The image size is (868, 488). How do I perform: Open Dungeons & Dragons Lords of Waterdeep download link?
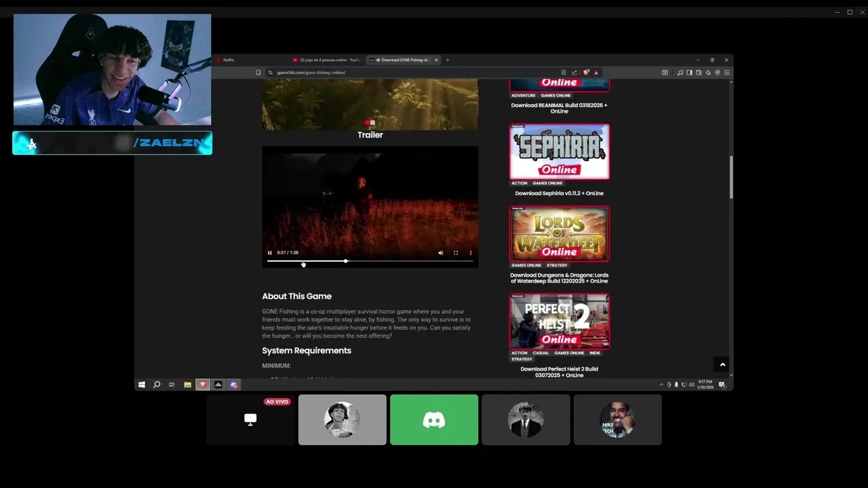[x=559, y=278]
